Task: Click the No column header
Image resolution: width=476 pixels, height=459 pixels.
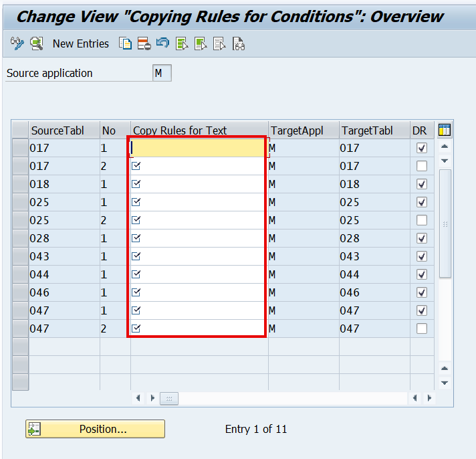Action: point(115,130)
